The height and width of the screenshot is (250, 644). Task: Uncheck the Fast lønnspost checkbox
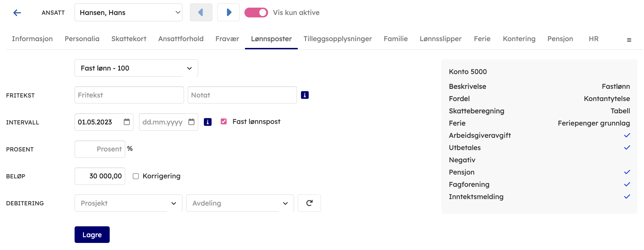pyautogui.click(x=224, y=121)
